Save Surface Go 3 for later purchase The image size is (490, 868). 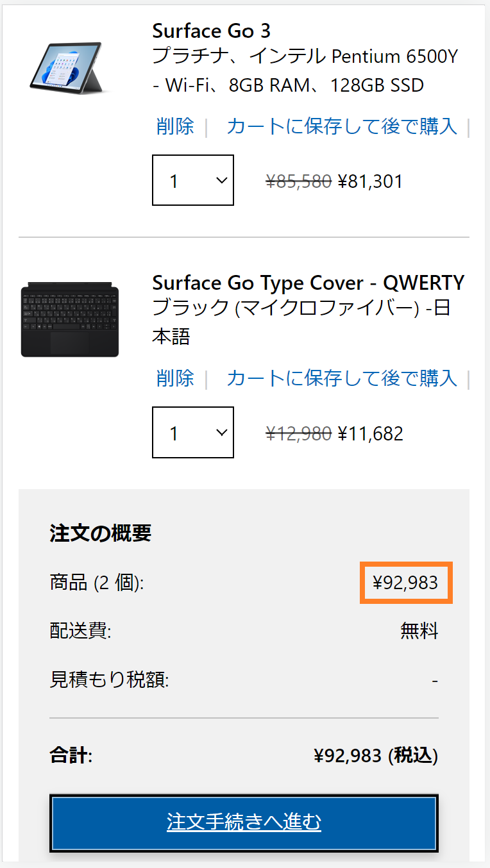(342, 126)
